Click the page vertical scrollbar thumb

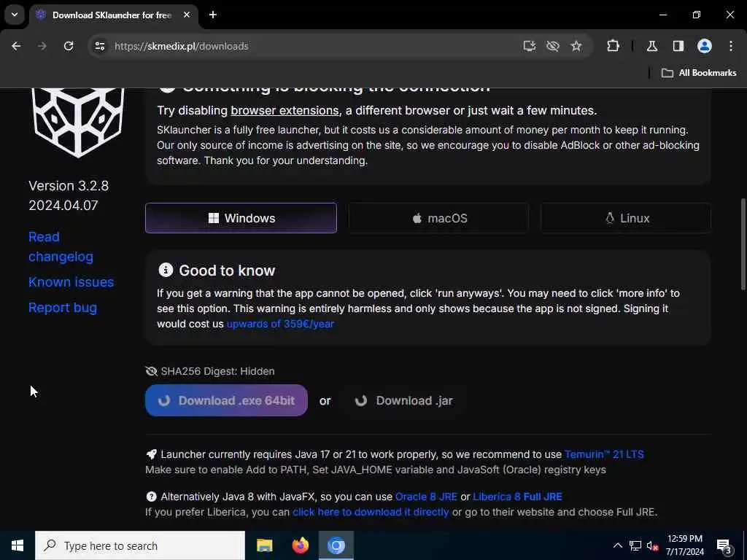click(x=743, y=244)
